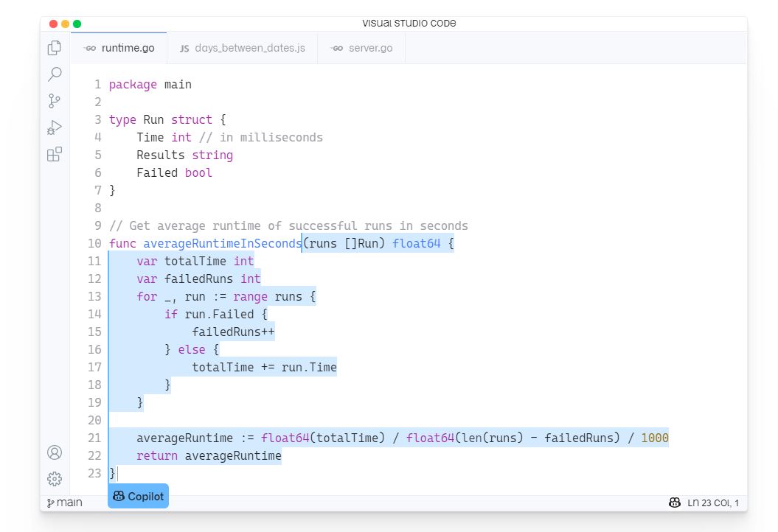Switch to the days_between_dates.js tab
This screenshot has height=532, width=778.
coord(249,48)
